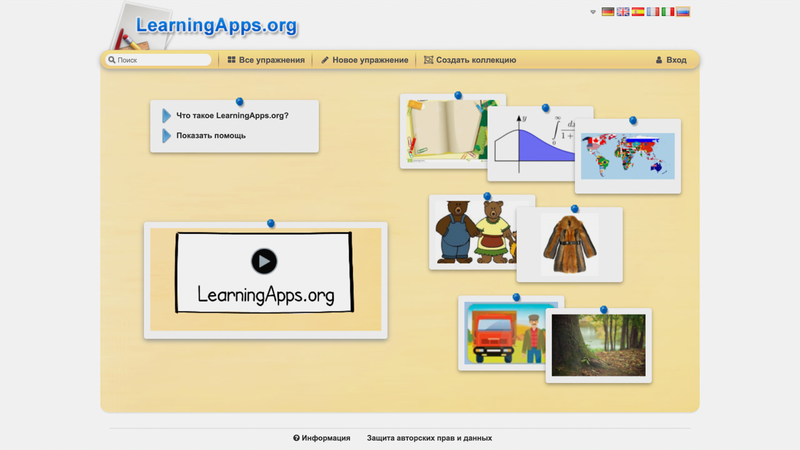Select the Italian flag icon
The height and width of the screenshot is (450, 800).
point(668,12)
